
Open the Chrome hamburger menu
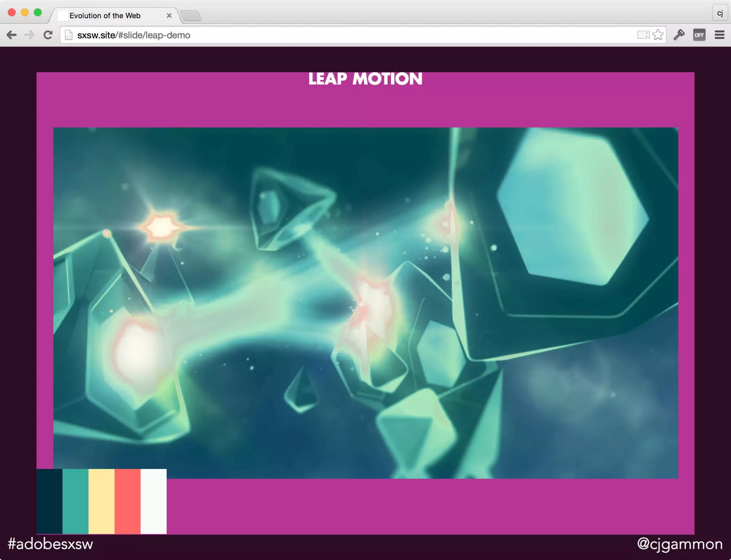719,35
